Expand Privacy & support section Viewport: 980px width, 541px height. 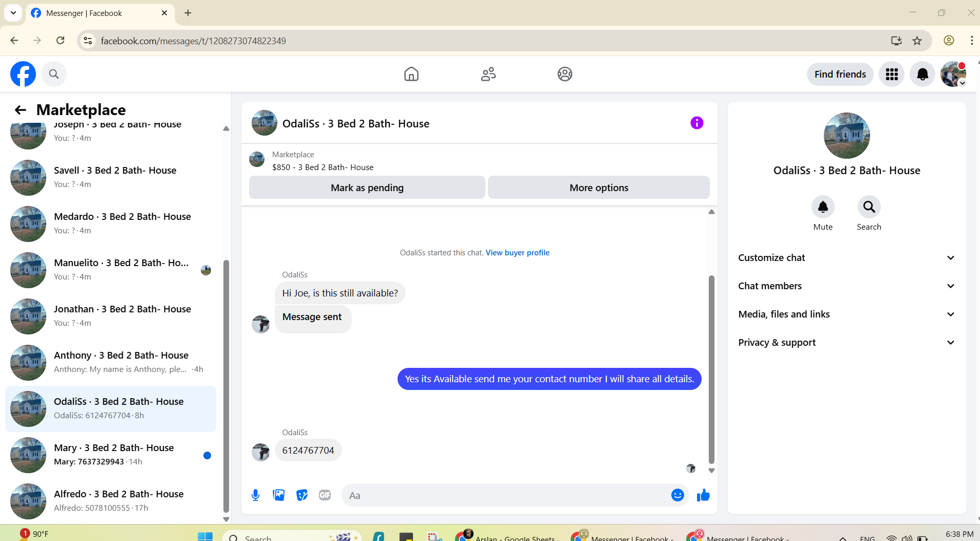[x=847, y=343]
